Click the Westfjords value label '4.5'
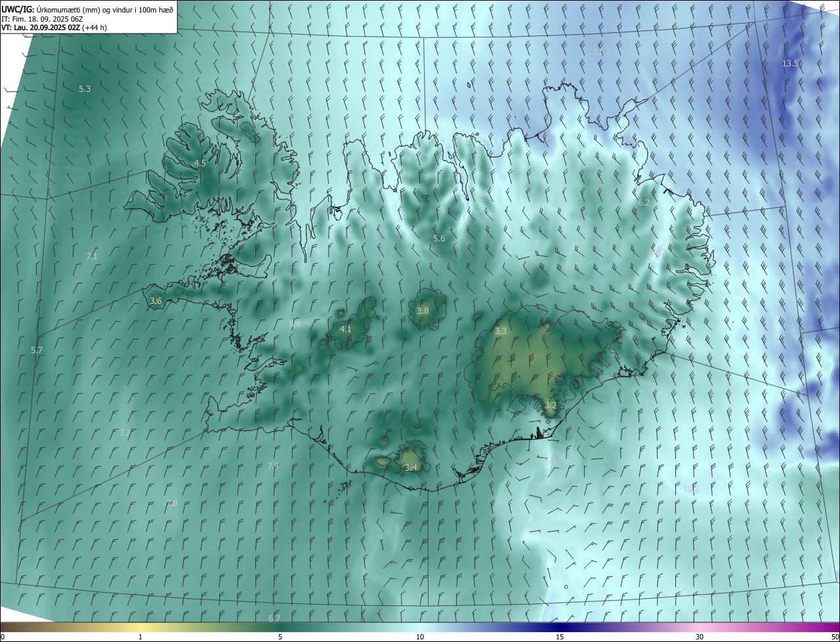The width and height of the screenshot is (840, 642). click(200, 163)
